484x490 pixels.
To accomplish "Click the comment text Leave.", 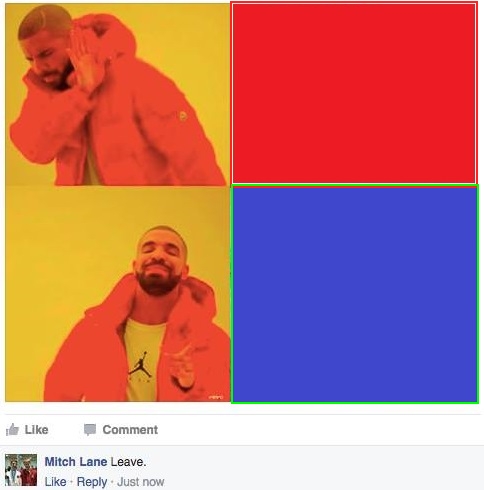I will click(x=128, y=462).
